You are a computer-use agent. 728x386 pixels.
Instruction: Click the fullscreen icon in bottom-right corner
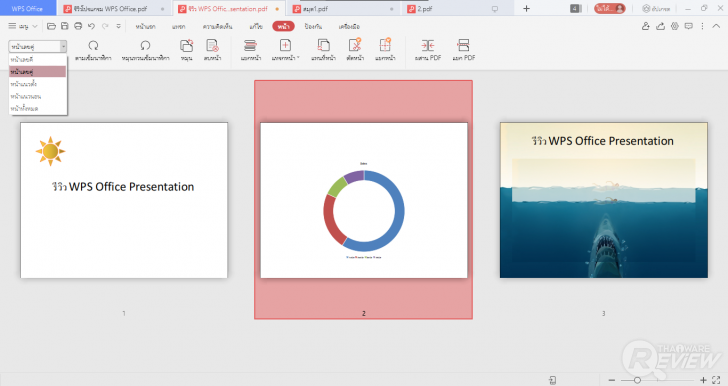coord(716,380)
